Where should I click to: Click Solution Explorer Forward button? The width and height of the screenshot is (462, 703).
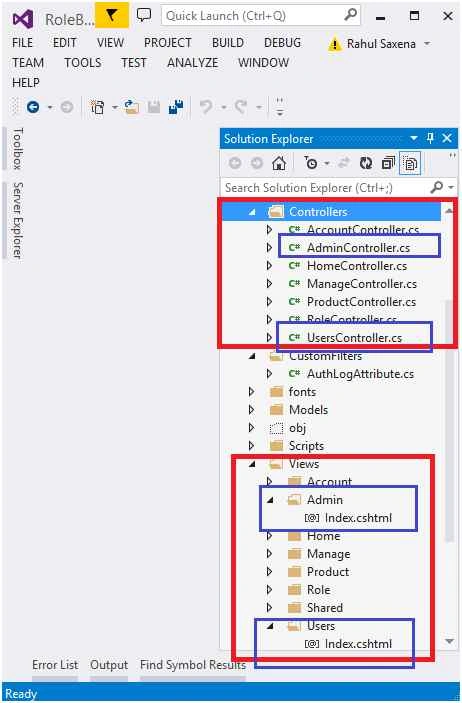[x=257, y=163]
